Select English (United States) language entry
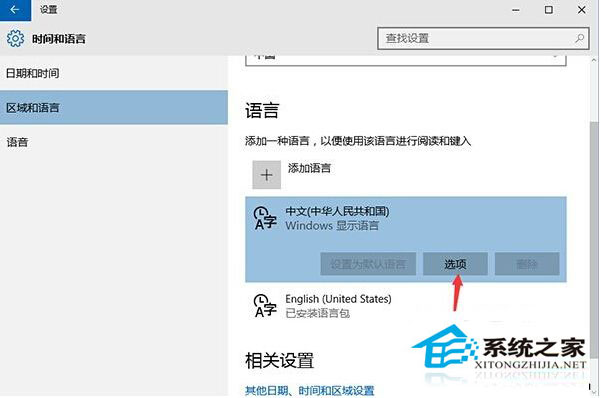The image size is (601, 398). (x=406, y=306)
